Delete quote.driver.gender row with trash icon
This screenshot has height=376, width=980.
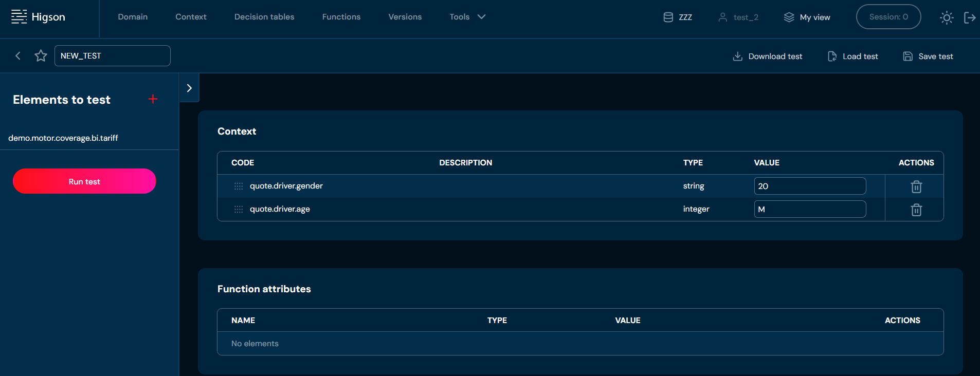point(916,186)
